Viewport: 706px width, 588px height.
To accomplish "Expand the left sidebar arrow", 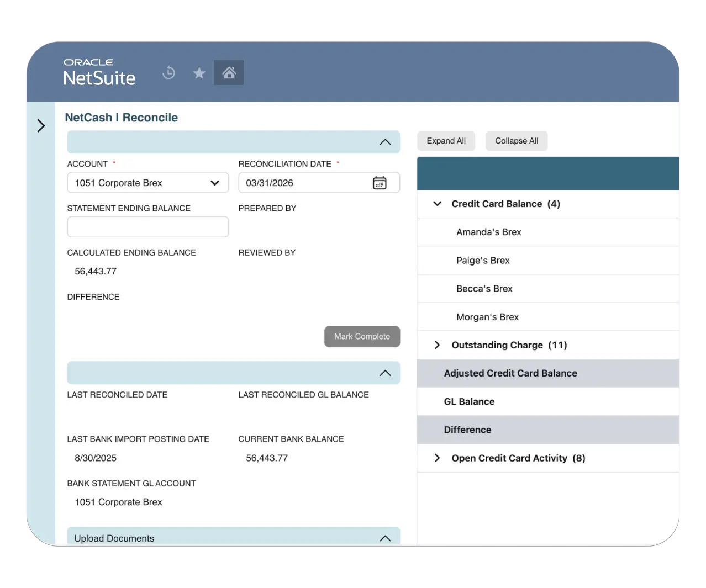I will pyautogui.click(x=41, y=126).
